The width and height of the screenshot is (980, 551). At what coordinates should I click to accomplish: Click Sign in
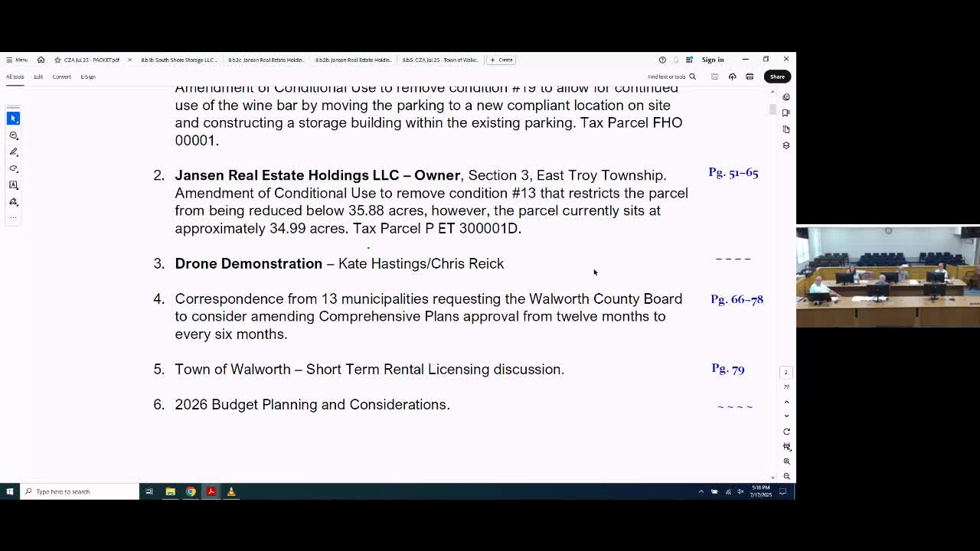[x=712, y=60]
